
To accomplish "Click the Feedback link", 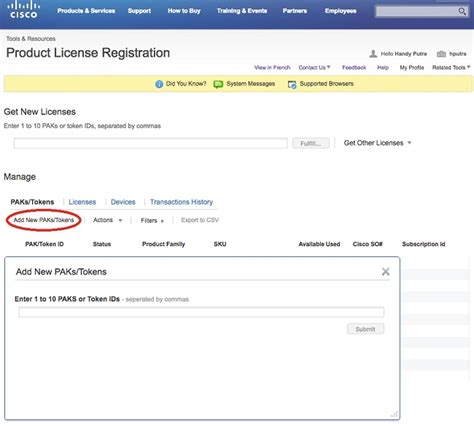I will click(x=354, y=68).
